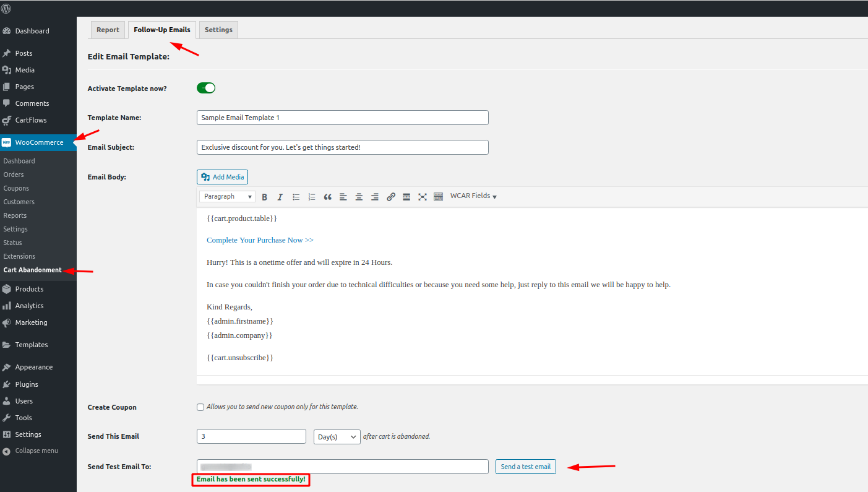Open the Day(s) time unit dropdown
The width and height of the screenshot is (868, 492).
(x=337, y=436)
